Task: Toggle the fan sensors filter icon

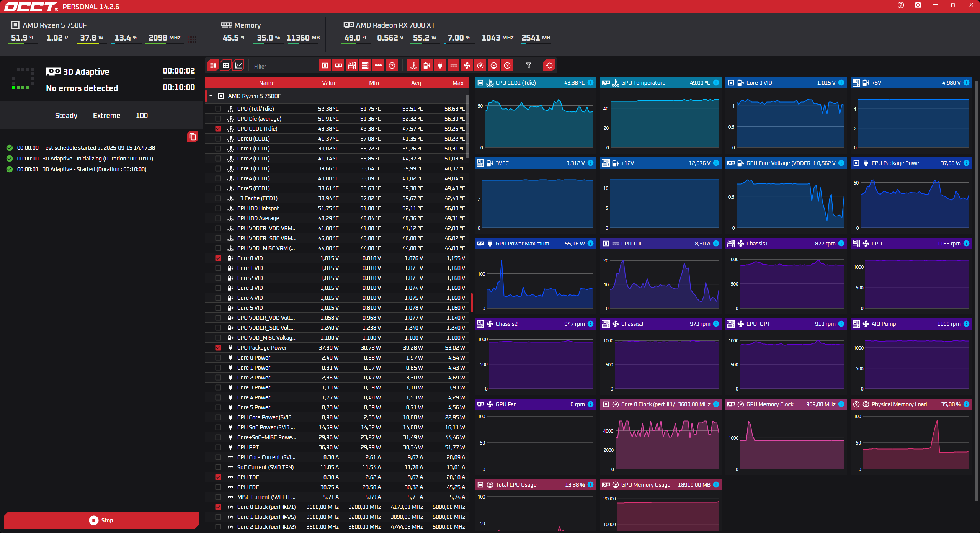Action: [x=467, y=65]
